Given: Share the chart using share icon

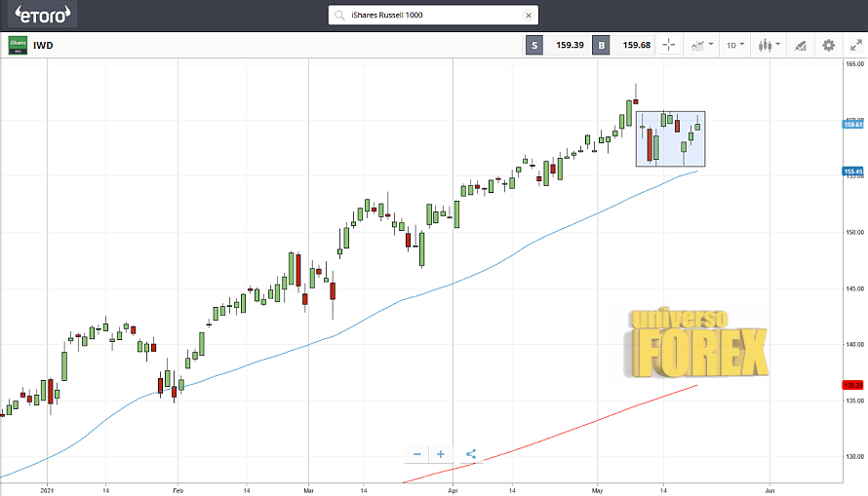Looking at the screenshot, I should pos(471,454).
